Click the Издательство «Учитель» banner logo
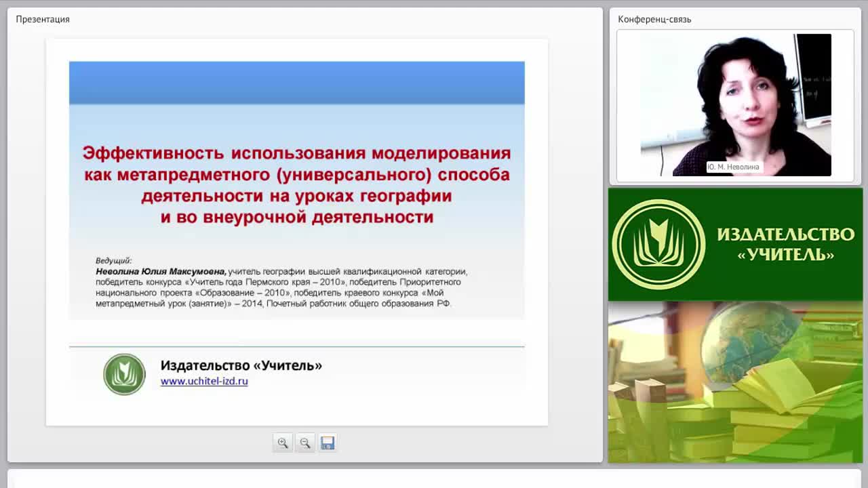Image resolution: width=868 pixels, height=488 pixels. (658, 245)
